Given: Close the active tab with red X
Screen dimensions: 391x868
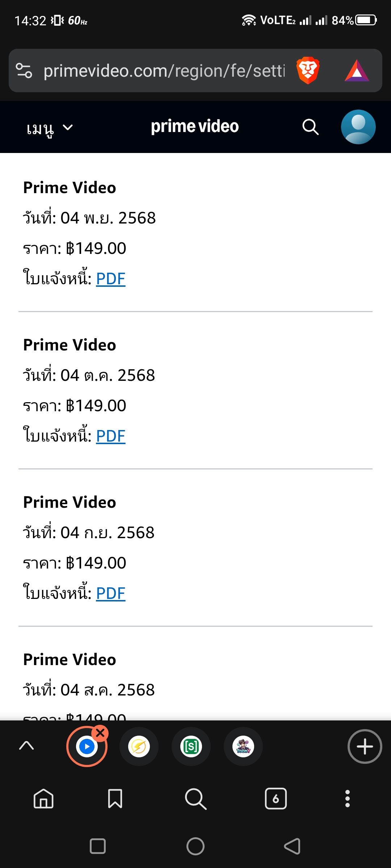Looking at the screenshot, I should 100,733.
